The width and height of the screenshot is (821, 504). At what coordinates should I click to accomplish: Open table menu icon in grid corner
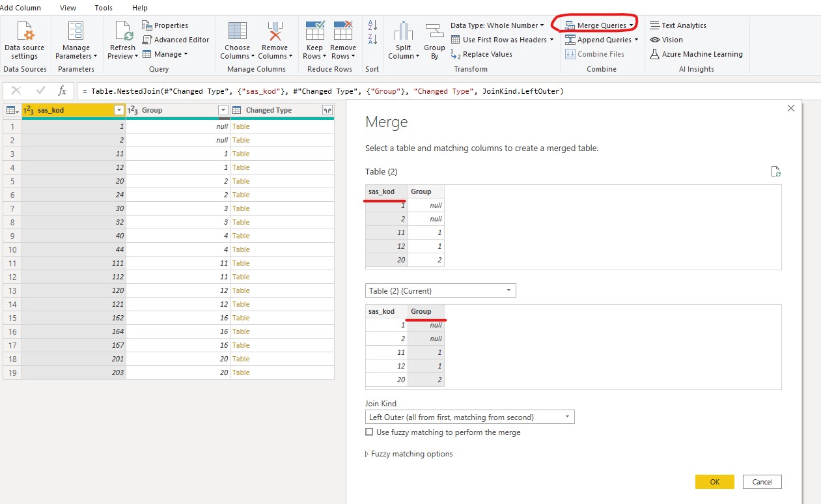(x=12, y=111)
